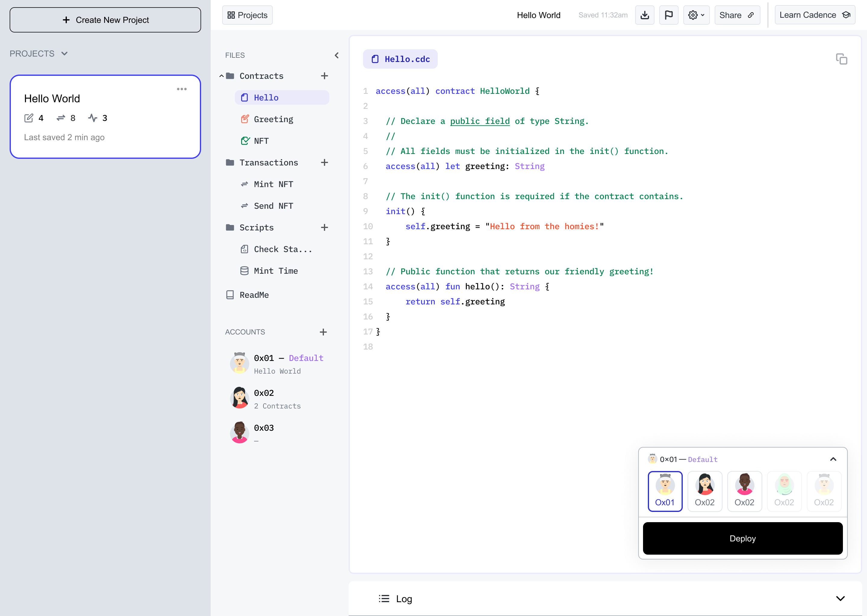
Task: Collapse the Contracts folder
Action: (x=222, y=75)
